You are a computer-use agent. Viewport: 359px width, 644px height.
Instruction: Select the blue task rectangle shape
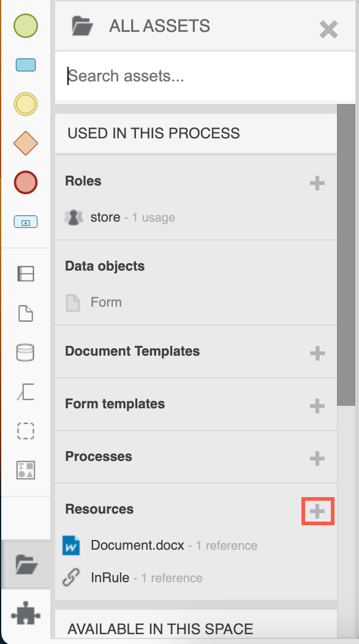click(x=26, y=65)
